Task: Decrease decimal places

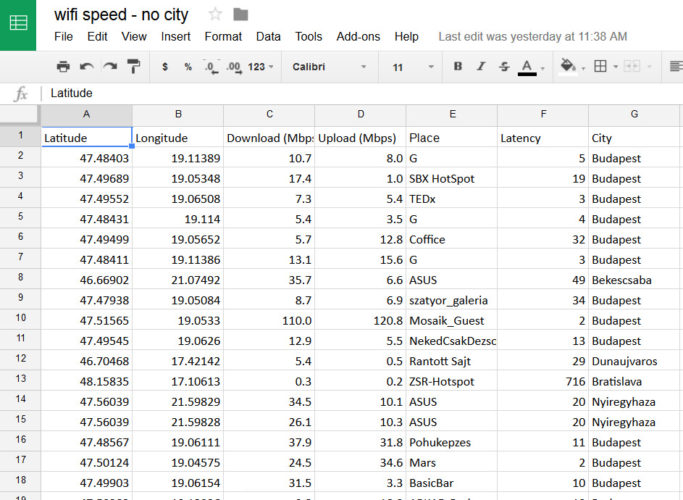Action: click(x=211, y=67)
